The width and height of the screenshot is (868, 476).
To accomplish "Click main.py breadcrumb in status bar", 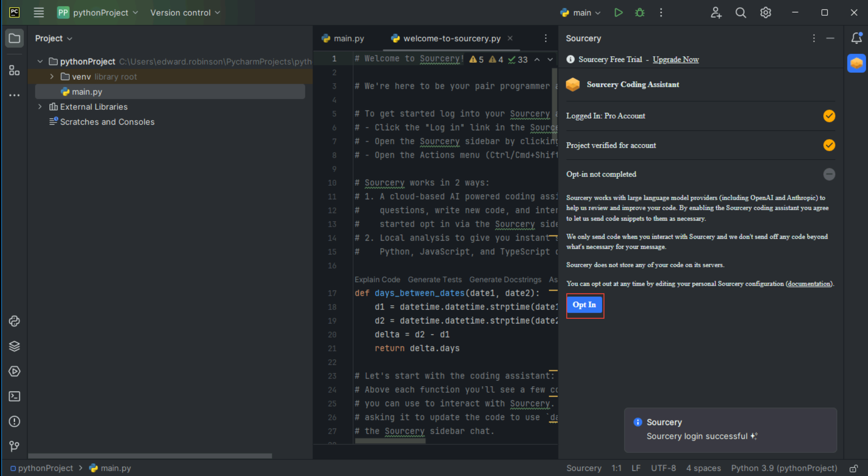I will pos(110,468).
